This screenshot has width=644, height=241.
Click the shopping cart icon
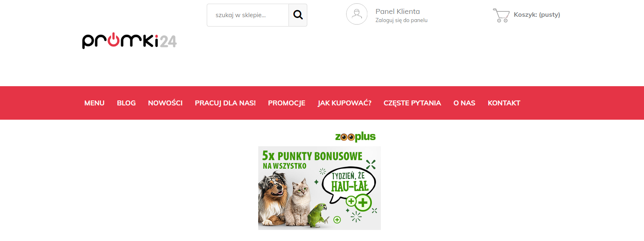click(501, 15)
